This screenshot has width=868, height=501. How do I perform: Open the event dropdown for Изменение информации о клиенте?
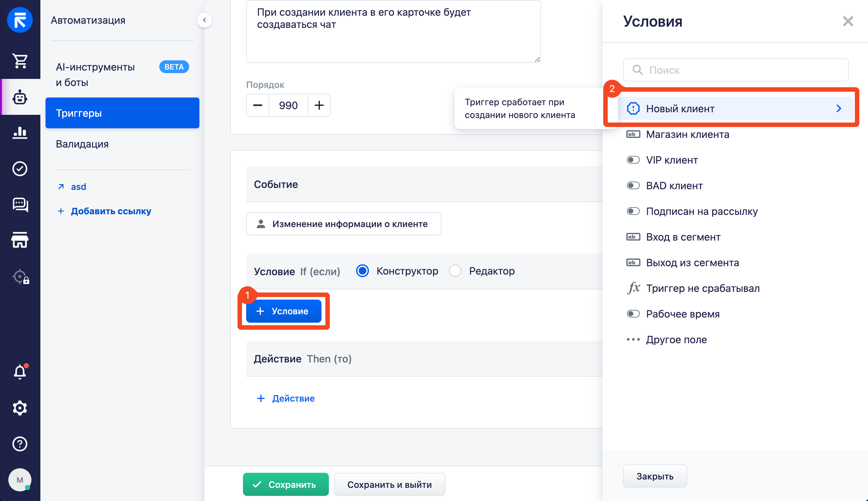pyautogui.click(x=343, y=224)
